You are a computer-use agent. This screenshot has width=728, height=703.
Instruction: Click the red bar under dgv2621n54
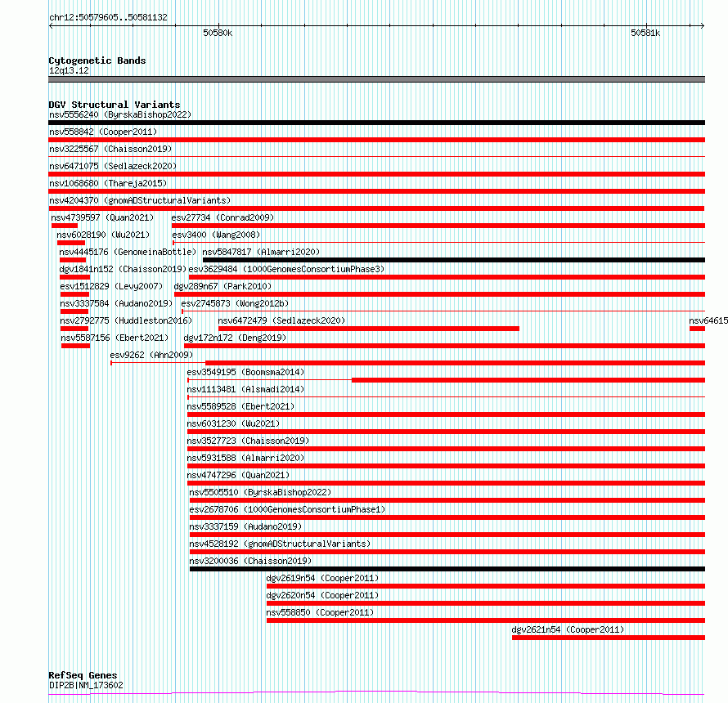pyautogui.click(x=609, y=638)
